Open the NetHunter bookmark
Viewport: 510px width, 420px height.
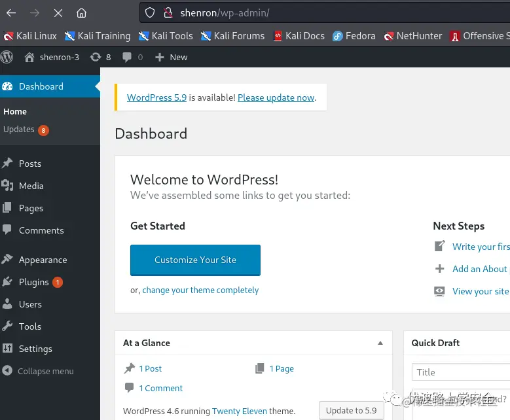[x=413, y=36]
